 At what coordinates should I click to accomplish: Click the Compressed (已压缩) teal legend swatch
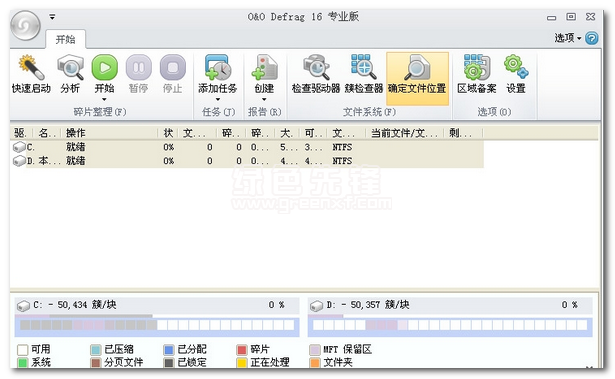pyautogui.click(x=96, y=349)
